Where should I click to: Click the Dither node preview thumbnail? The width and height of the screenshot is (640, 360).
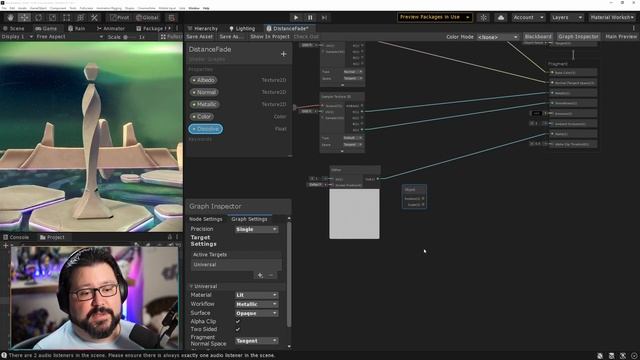point(354,214)
